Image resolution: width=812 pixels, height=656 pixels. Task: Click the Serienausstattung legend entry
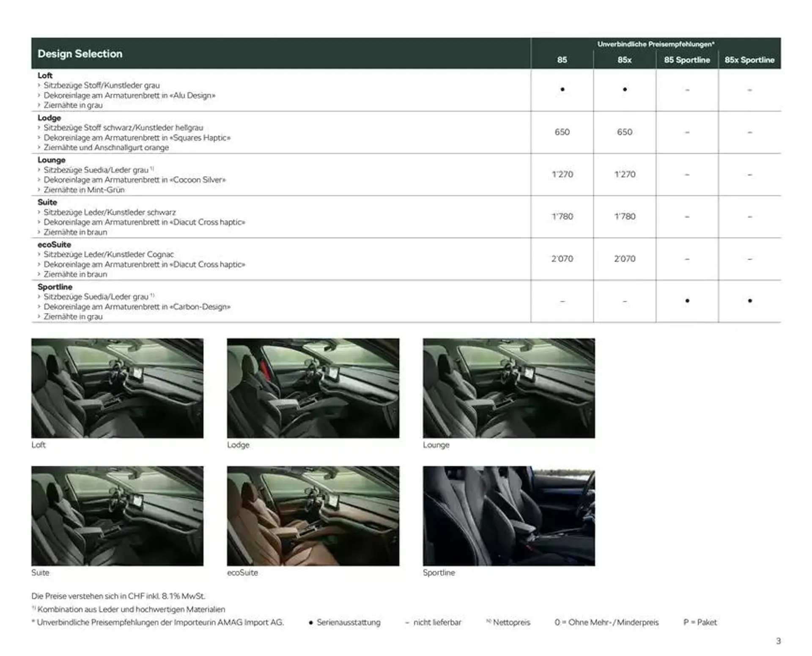344,623
